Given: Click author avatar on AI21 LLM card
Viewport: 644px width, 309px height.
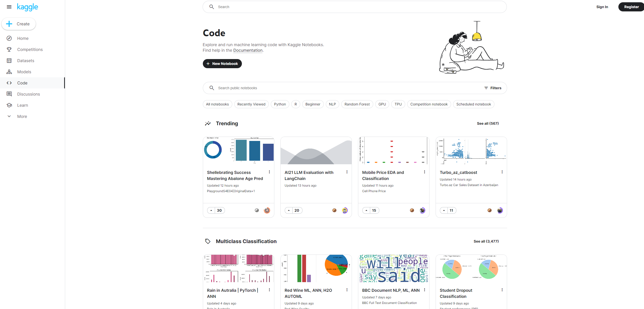Looking at the screenshot, I should [345, 210].
